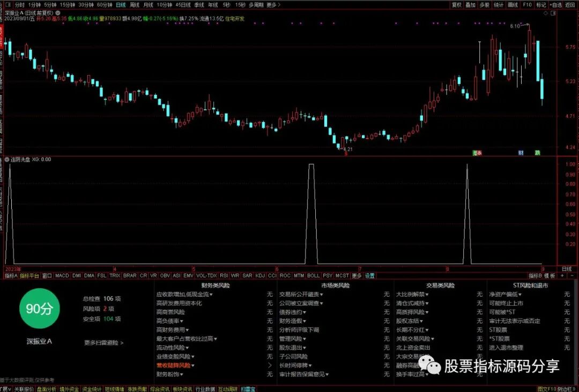Image resolution: width=579 pixels, height=392 pixels.
Task: Click the 叠加 overlay toolbar button
Action: [471, 5]
